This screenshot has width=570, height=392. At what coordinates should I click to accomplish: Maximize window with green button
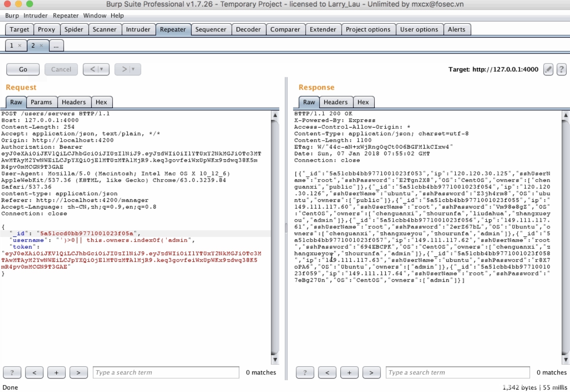click(30, 4)
